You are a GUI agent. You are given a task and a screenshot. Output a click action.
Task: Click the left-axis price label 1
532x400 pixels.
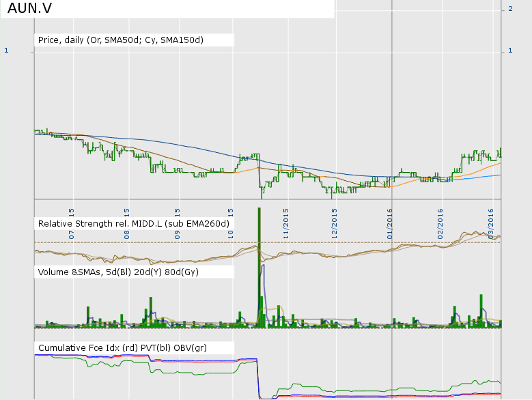tap(6, 51)
